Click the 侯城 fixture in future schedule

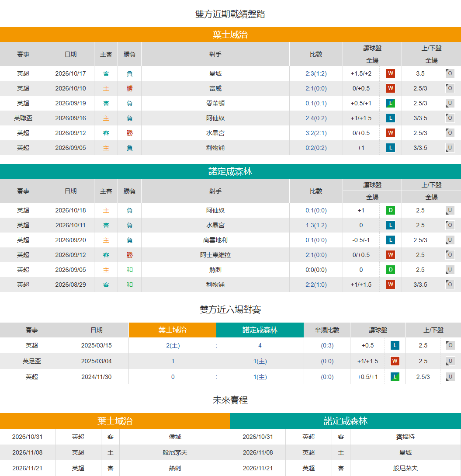click(x=175, y=437)
